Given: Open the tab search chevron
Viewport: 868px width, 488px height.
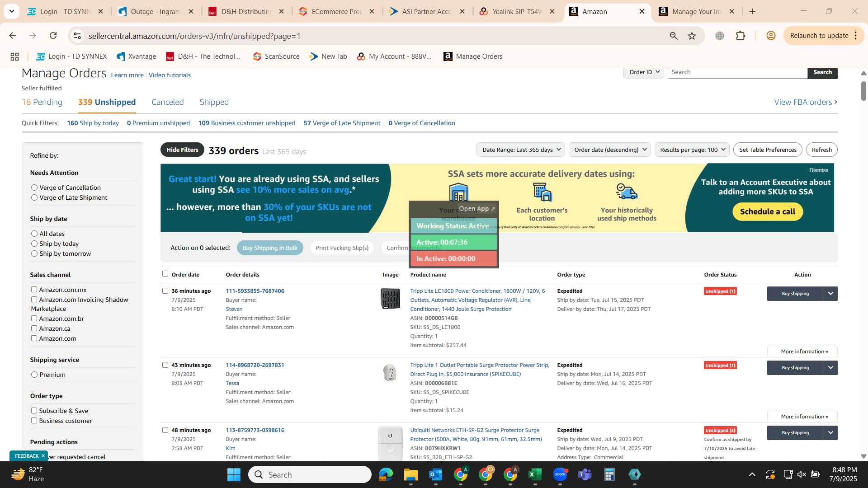Looking at the screenshot, I should pyautogui.click(x=11, y=11).
